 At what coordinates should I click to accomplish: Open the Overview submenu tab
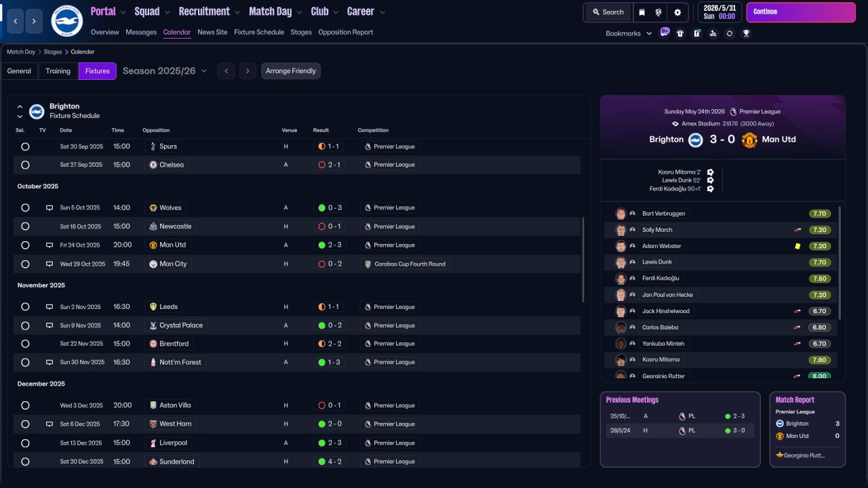coord(104,33)
